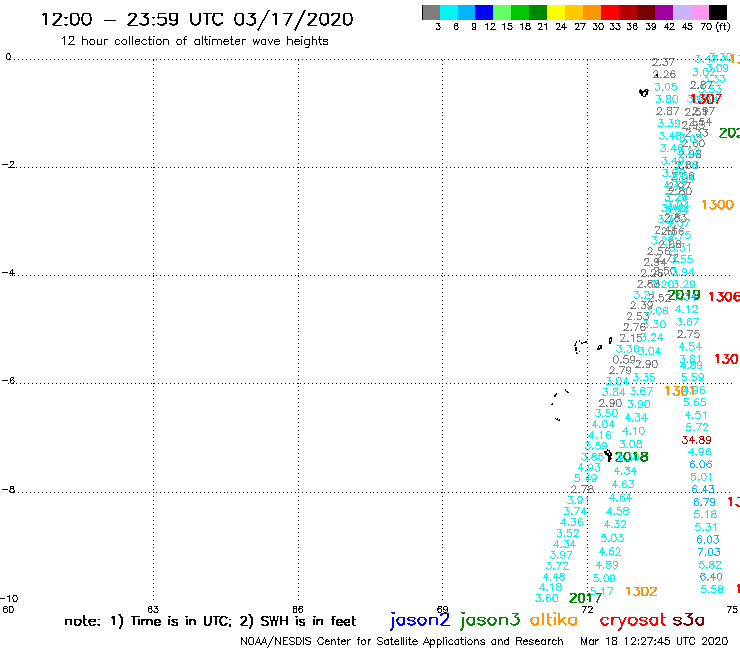
Task: Click the orange pass time 1300
Action: click(x=717, y=205)
